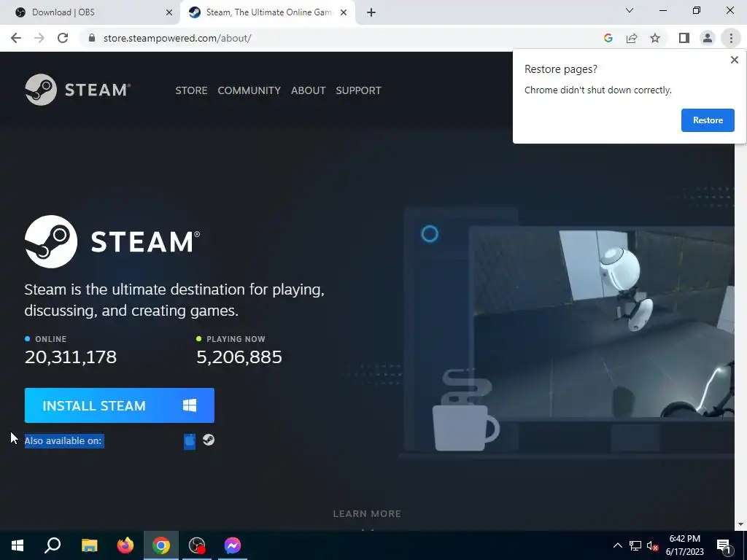Go back to the previous page
This screenshot has height=560, width=747.
[x=16, y=38]
